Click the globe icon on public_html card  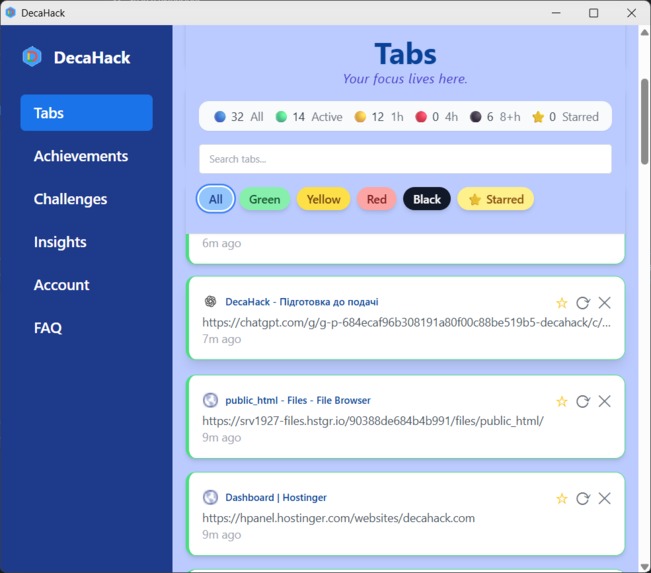(210, 400)
